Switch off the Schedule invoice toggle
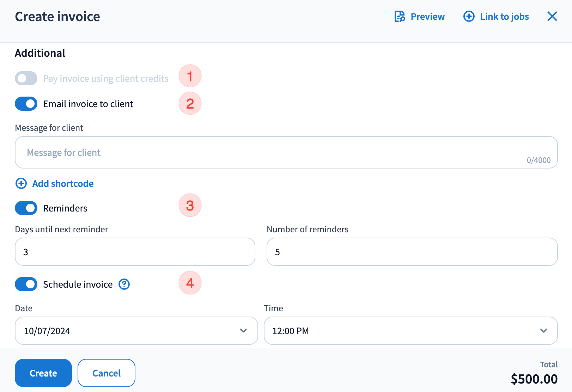This screenshot has height=392, width=572. pyautogui.click(x=26, y=284)
